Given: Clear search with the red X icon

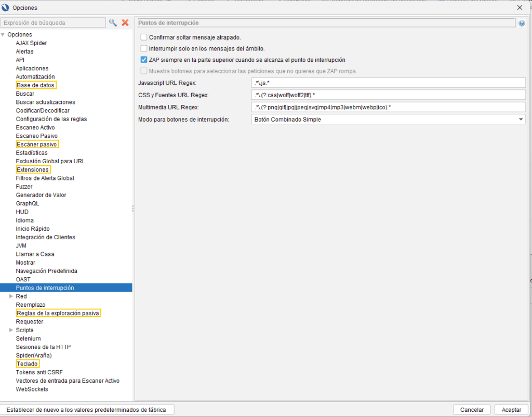Looking at the screenshot, I should click(x=125, y=23).
